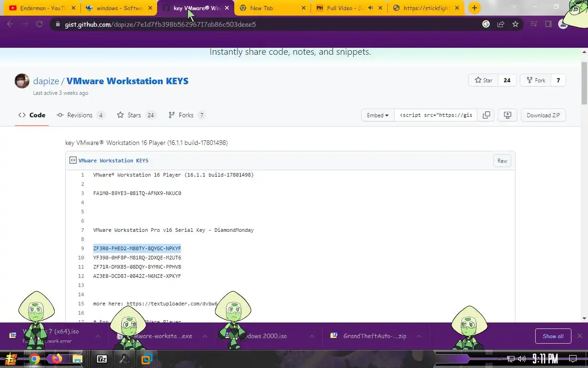Screen dimensions: 588x368
Task: Open the textuploader.com link on line 15
Action: (172, 304)
